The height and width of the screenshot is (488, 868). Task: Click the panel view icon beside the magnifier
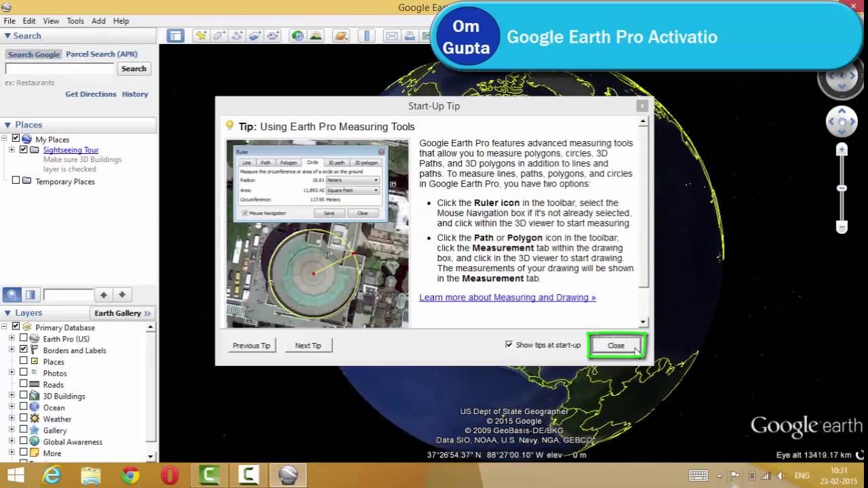coord(31,295)
